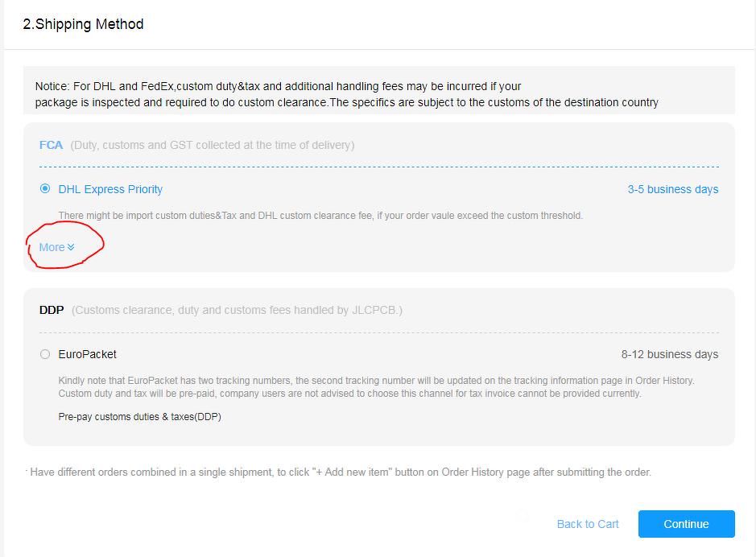Choose the EuroPacket radio button
The image size is (756, 557).
[x=45, y=354]
